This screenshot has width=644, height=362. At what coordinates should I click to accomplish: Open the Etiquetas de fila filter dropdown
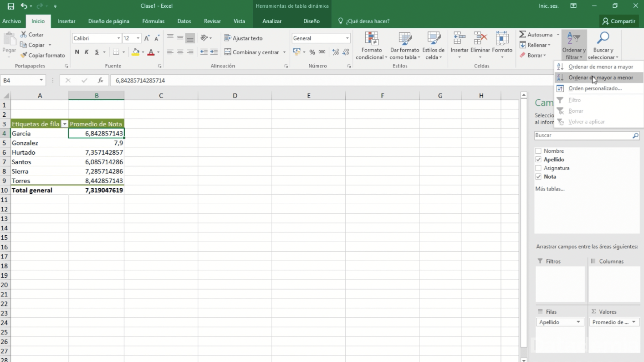64,124
